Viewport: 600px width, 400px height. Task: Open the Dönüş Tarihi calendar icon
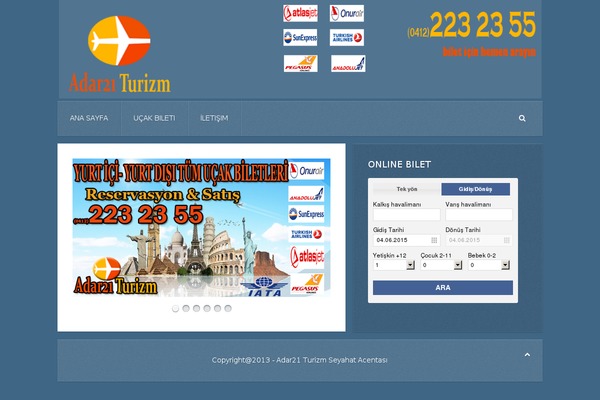(x=507, y=240)
